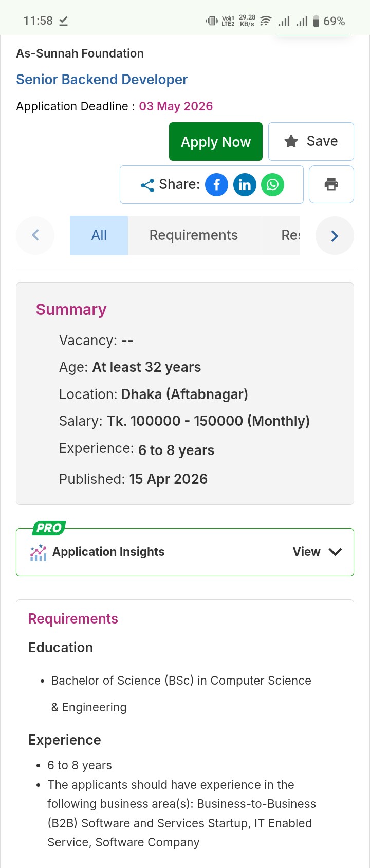Image resolution: width=370 pixels, height=868 pixels.
Task: Select the All tab
Action: coord(99,235)
